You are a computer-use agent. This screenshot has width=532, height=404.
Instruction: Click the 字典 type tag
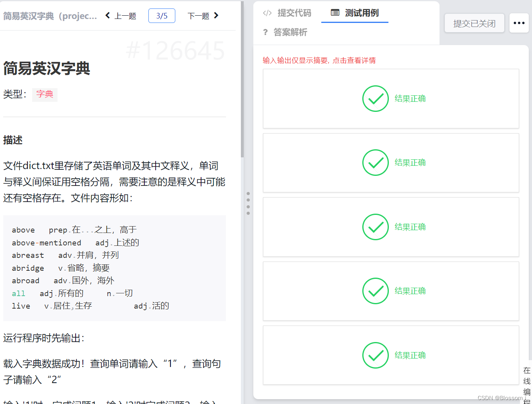pyautogui.click(x=45, y=94)
